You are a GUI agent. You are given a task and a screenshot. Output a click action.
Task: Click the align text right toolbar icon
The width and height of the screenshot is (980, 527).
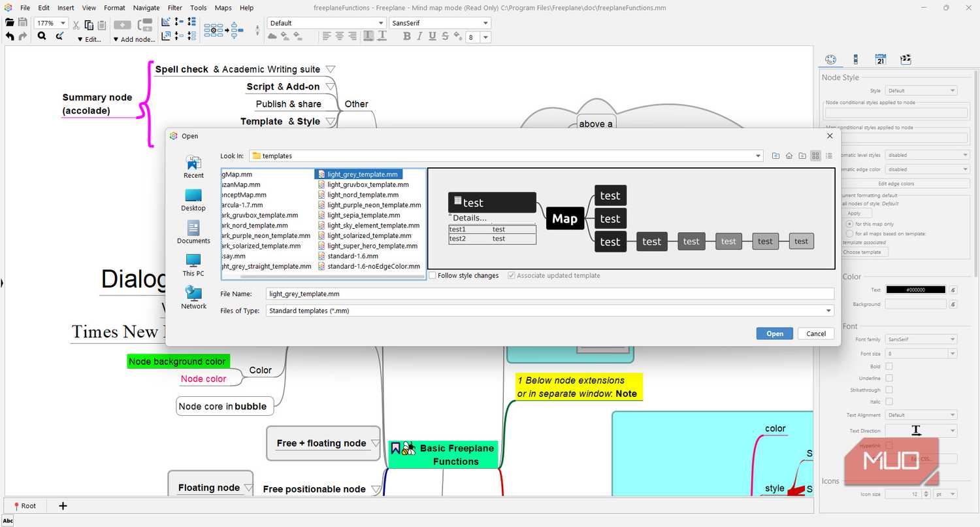(x=353, y=37)
